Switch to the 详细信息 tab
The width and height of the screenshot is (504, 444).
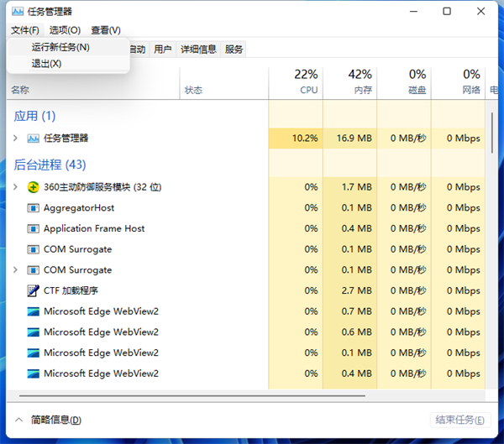(x=198, y=50)
